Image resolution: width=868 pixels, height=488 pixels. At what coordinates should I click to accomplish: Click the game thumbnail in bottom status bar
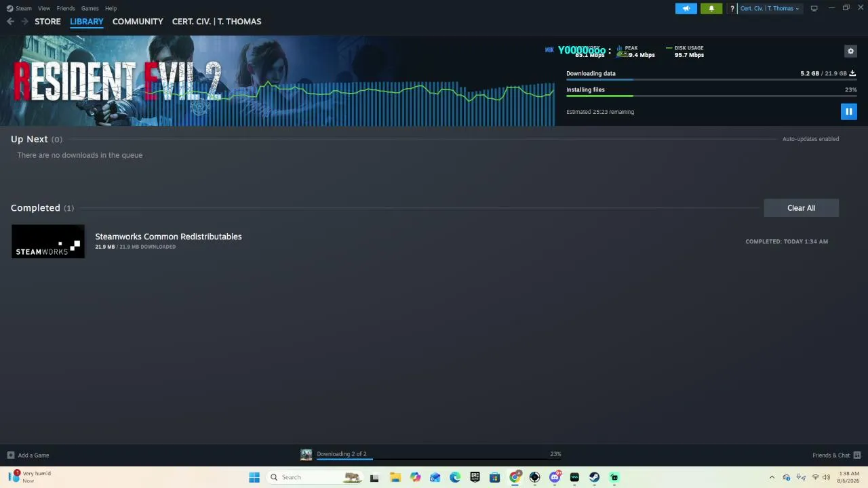(x=307, y=455)
